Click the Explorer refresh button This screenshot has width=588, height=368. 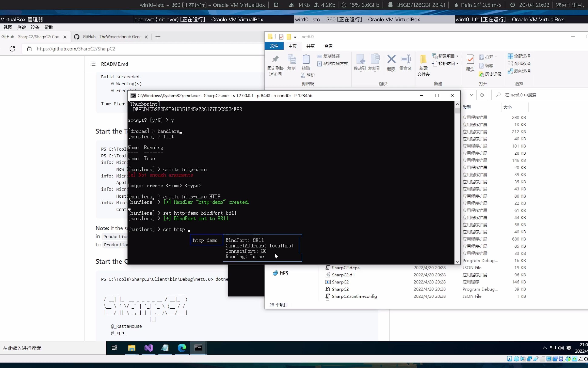click(x=482, y=95)
